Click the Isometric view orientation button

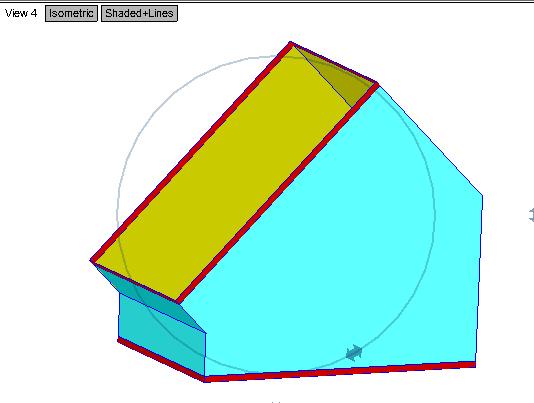[71, 14]
